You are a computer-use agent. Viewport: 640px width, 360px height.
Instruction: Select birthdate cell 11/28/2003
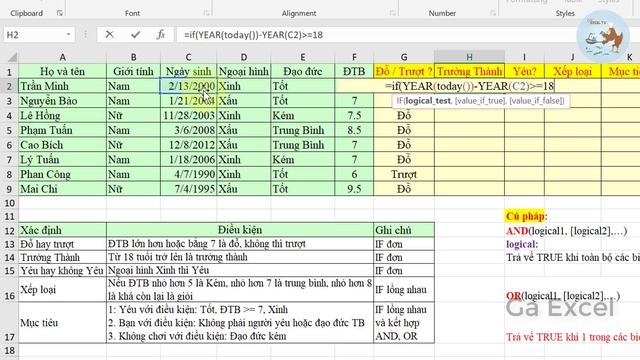(x=188, y=116)
